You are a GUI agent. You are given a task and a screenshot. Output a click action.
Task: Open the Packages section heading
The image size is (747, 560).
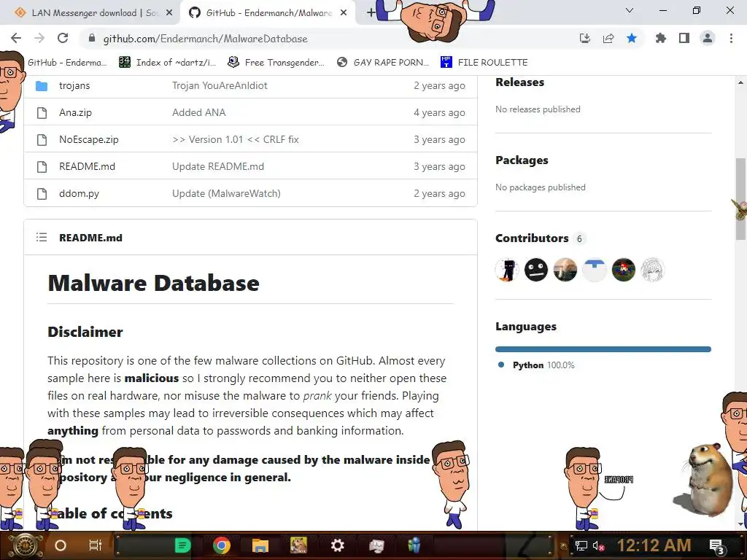click(522, 160)
